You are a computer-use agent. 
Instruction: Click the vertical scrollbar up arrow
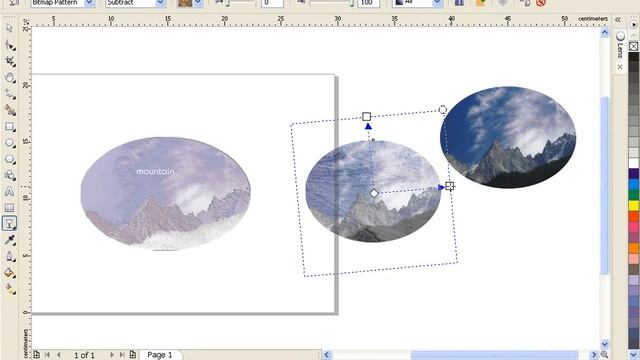[604, 32]
